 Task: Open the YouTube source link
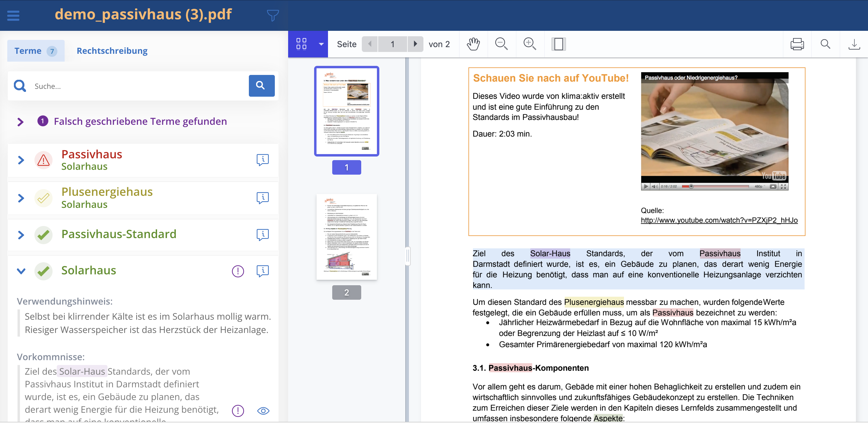pyautogui.click(x=719, y=220)
